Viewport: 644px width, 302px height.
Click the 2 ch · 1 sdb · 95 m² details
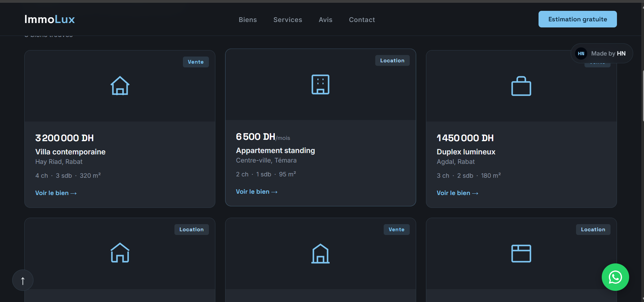coord(266,174)
